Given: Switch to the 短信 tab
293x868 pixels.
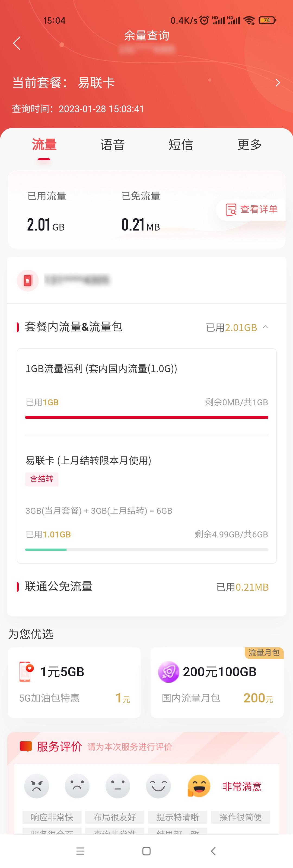Looking at the screenshot, I should point(181,145).
